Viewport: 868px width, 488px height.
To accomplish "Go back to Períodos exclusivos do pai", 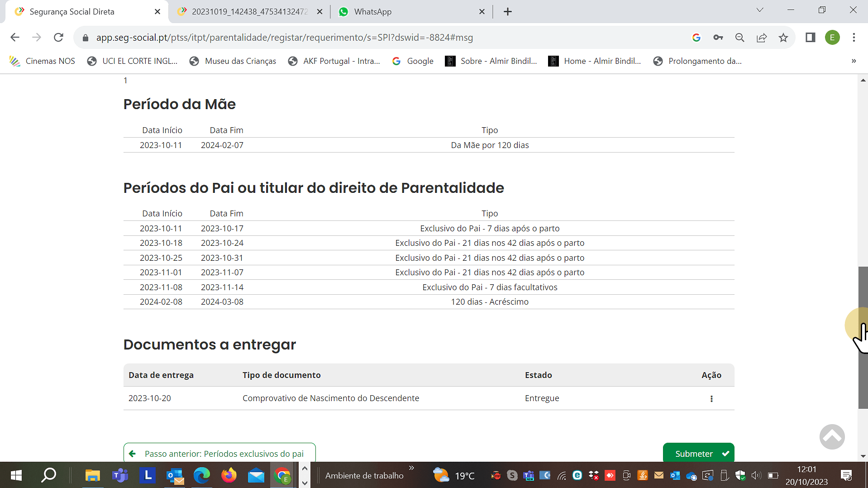I will 219,453.
